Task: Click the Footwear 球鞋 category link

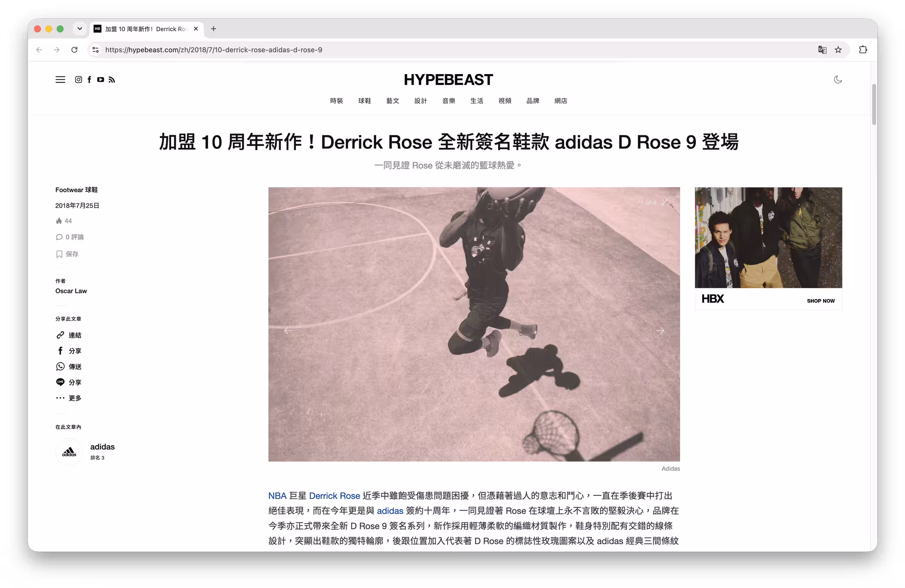Action: tap(76, 190)
